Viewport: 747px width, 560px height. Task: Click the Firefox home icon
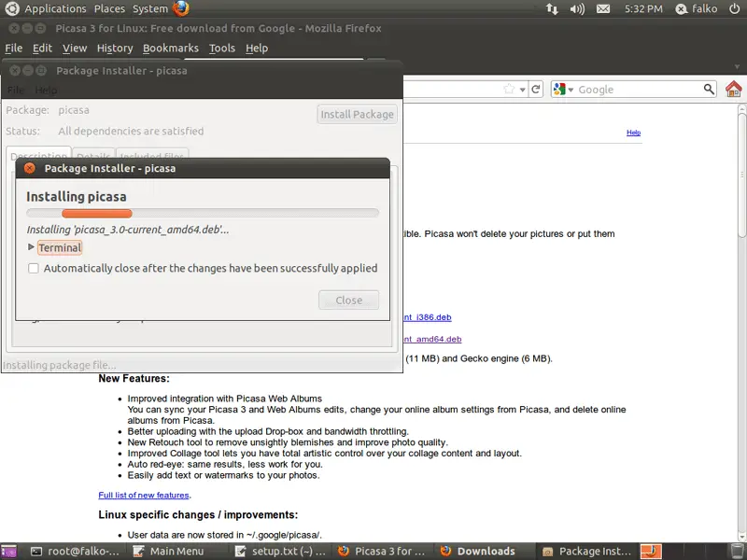click(733, 89)
